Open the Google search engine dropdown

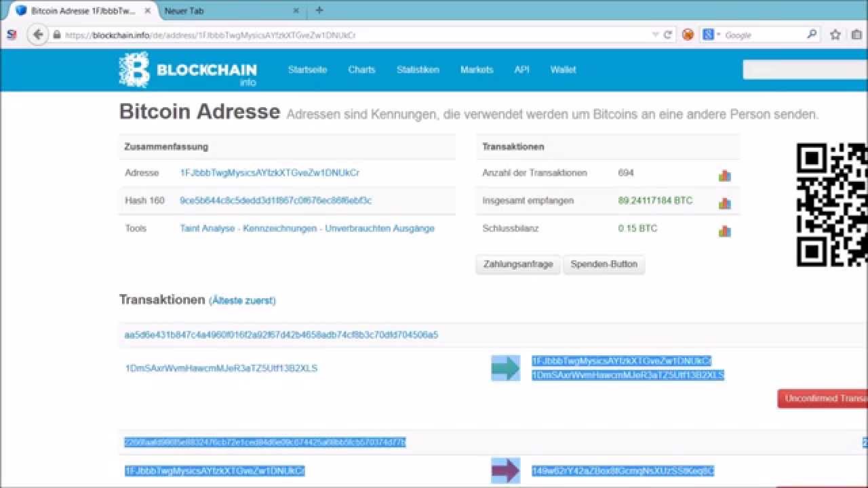711,35
